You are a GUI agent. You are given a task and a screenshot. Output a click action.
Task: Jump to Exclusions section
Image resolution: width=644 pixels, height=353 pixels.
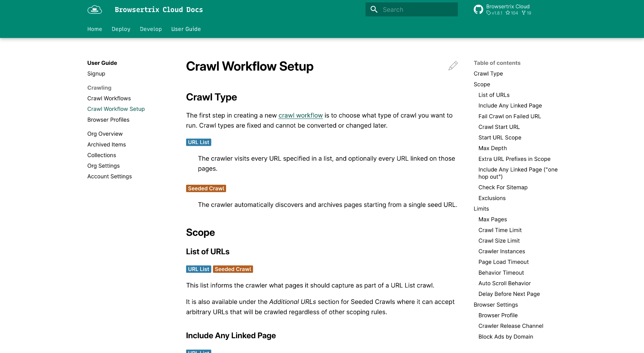pyautogui.click(x=492, y=198)
